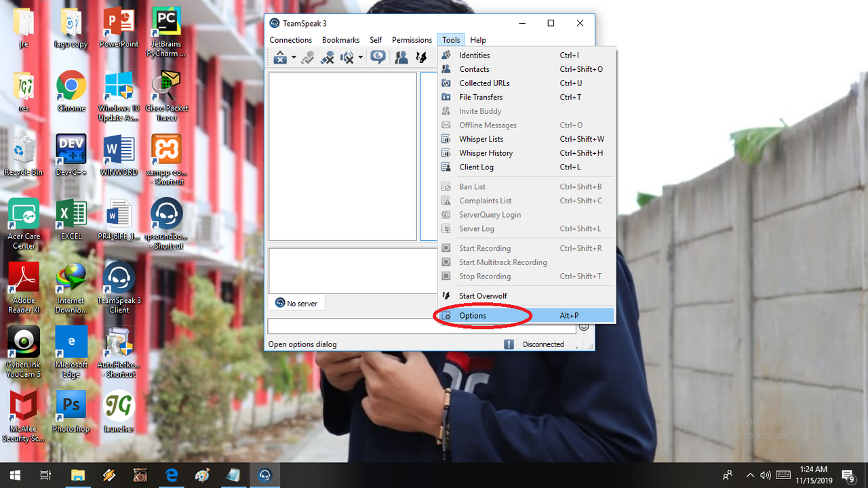Select the Acer Care Center icon
This screenshot has width=868, height=488.
[24, 224]
